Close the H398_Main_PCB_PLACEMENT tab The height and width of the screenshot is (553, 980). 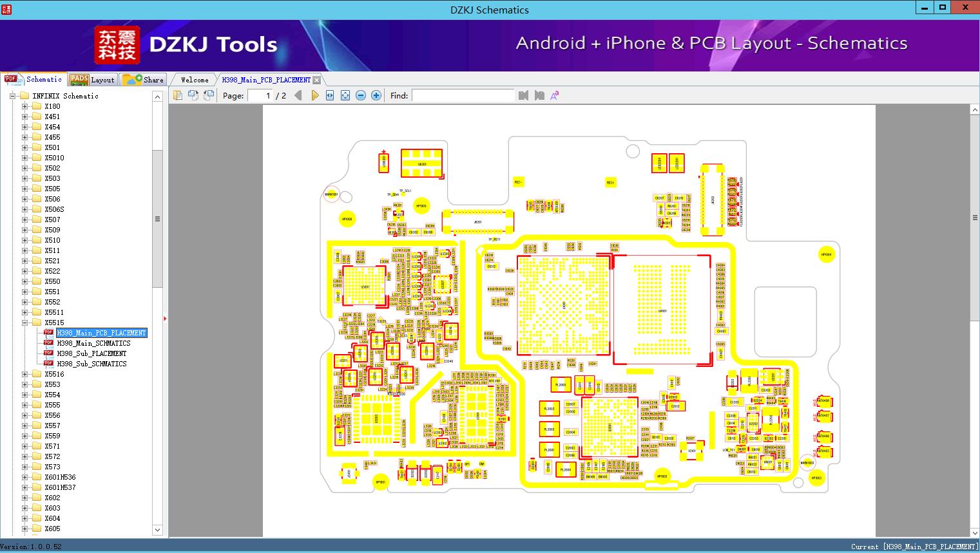(x=316, y=80)
